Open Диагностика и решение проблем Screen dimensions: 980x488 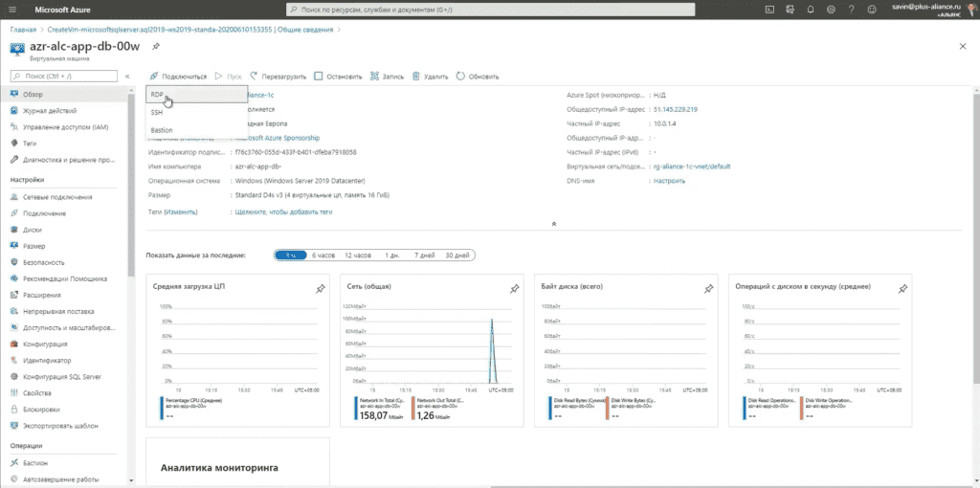pyautogui.click(x=64, y=160)
